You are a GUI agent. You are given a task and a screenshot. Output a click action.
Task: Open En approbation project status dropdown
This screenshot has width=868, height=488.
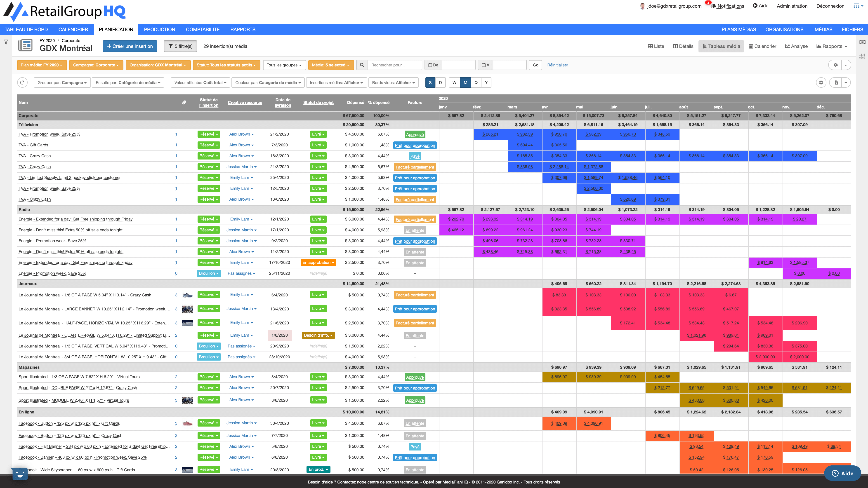(318, 263)
